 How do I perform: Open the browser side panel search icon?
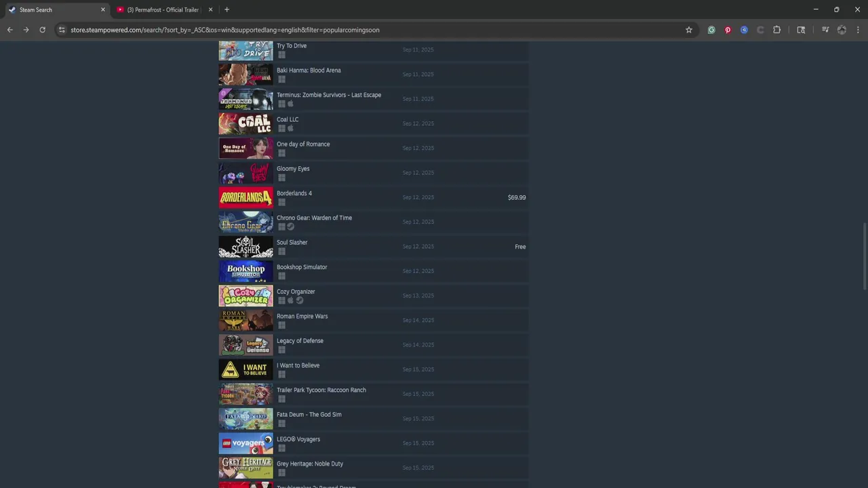[x=801, y=30]
